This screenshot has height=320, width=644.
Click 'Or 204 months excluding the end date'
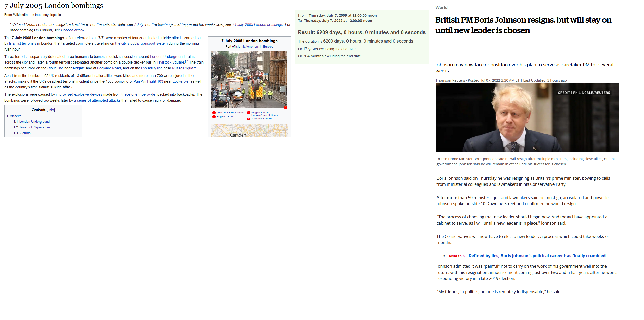click(x=330, y=56)
